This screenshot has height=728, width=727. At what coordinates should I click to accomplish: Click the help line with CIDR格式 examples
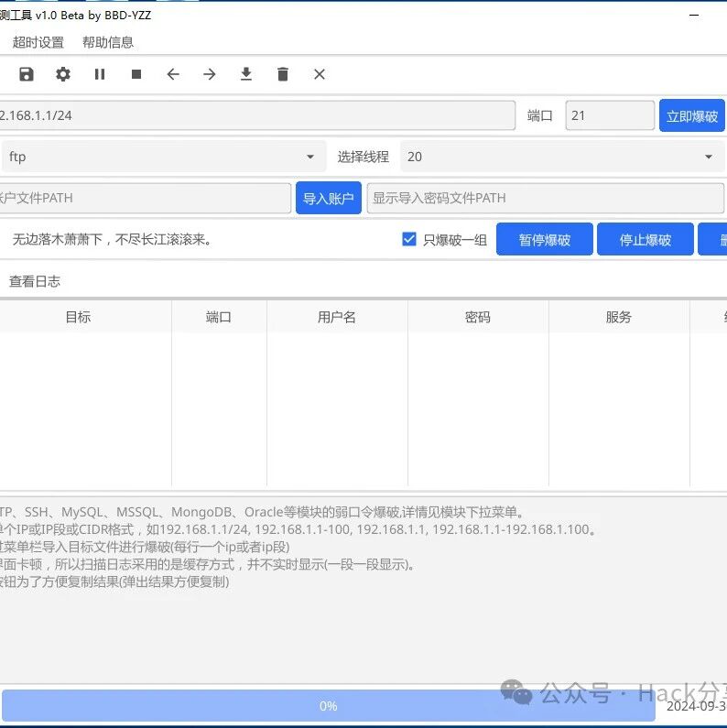pyautogui.click(x=298, y=529)
